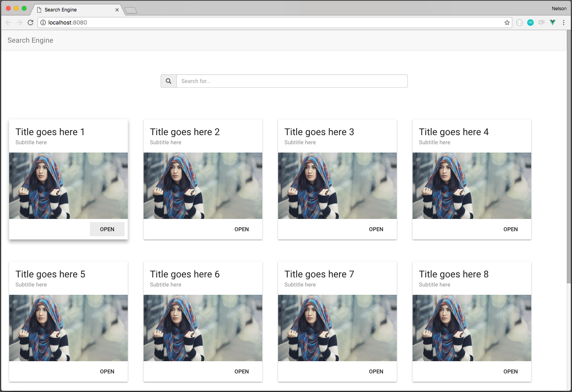The width and height of the screenshot is (572, 392).
Task: Click the image on 'Title goes here 4'
Action: point(472,186)
